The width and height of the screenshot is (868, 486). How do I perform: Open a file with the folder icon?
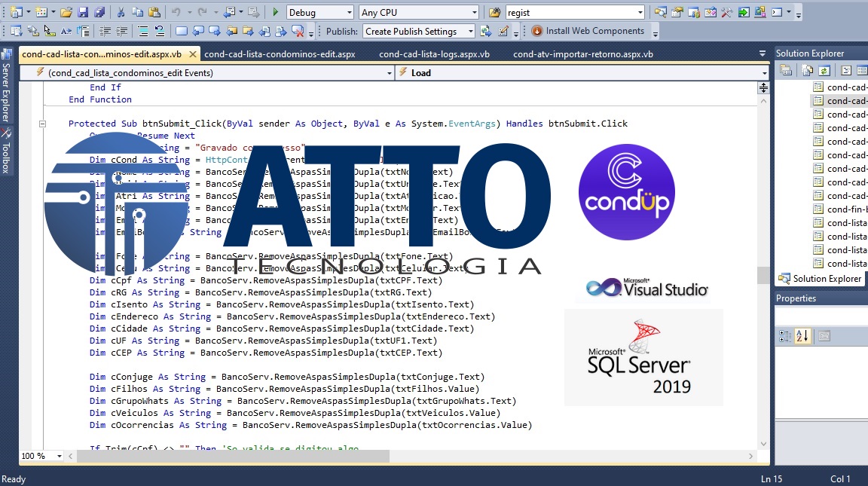point(66,12)
